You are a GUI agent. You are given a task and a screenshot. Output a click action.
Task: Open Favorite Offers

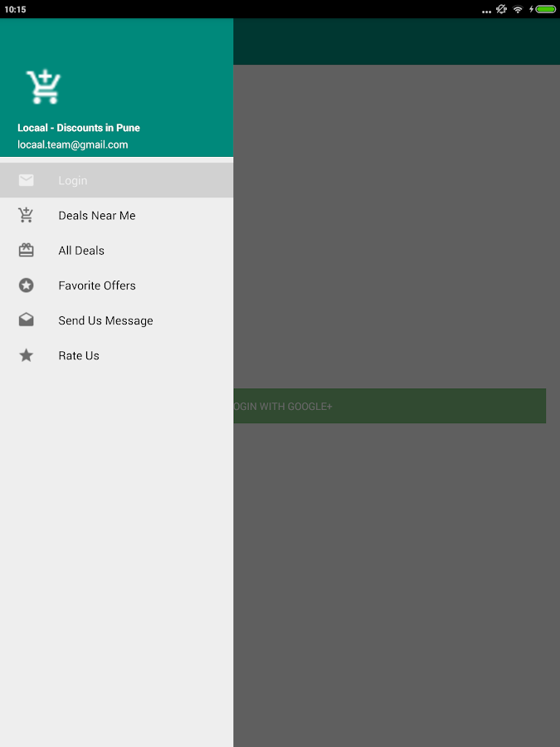(x=117, y=286)
